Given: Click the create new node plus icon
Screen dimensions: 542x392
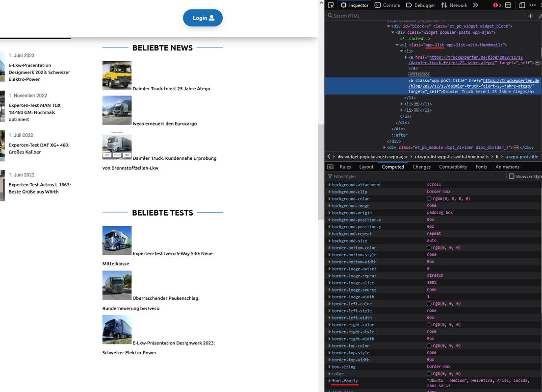Looking at the screenshot, I should click(530, 16).
